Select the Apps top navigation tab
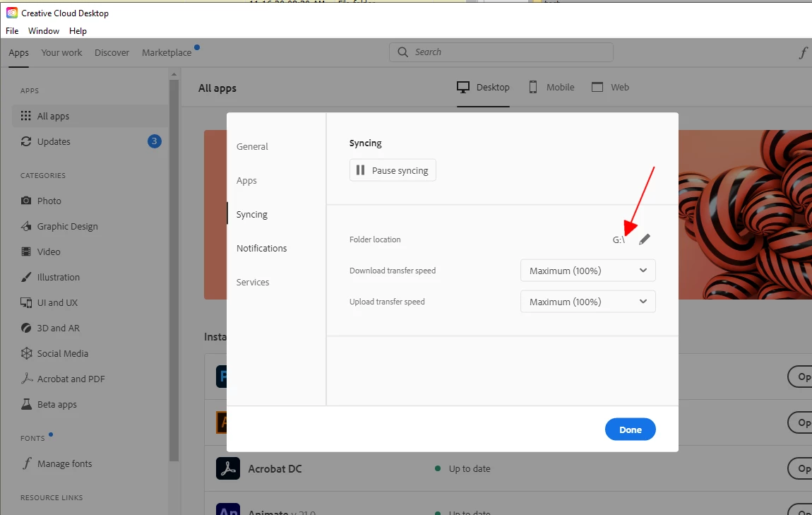The width and height of the screenshot is (812, 515). 18,52
